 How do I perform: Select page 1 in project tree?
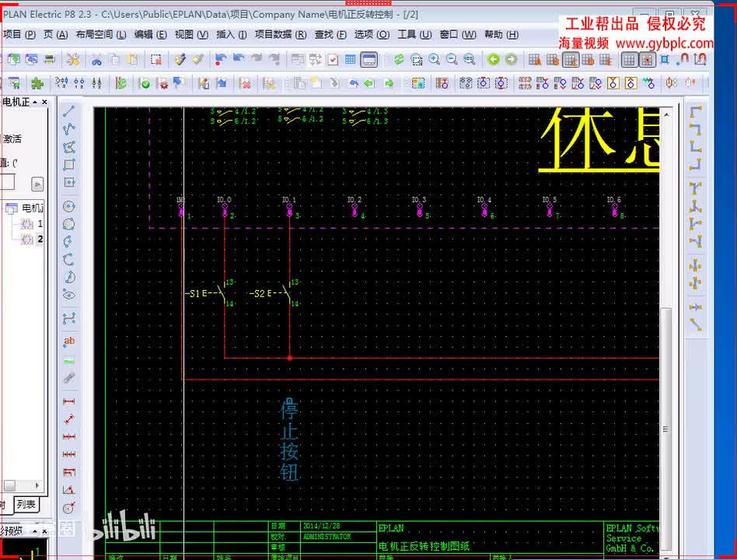coord(40,223)
